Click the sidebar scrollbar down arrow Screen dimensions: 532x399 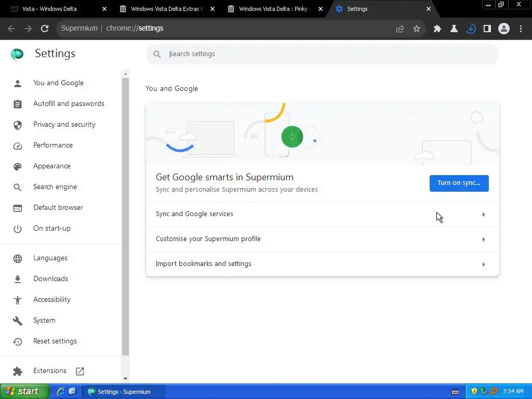pyautogui.click(x=126, y=379)
